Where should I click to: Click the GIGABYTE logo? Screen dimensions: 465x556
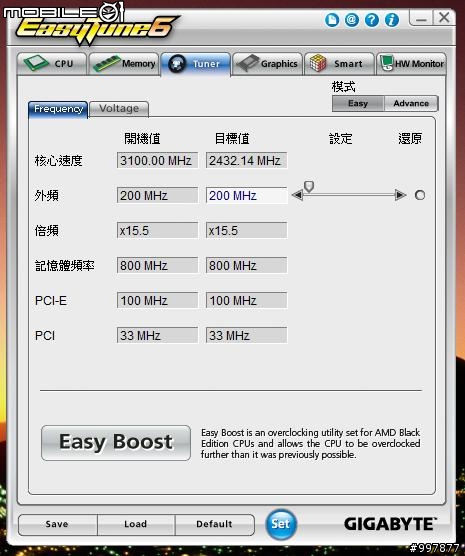(x=390, y=524)
